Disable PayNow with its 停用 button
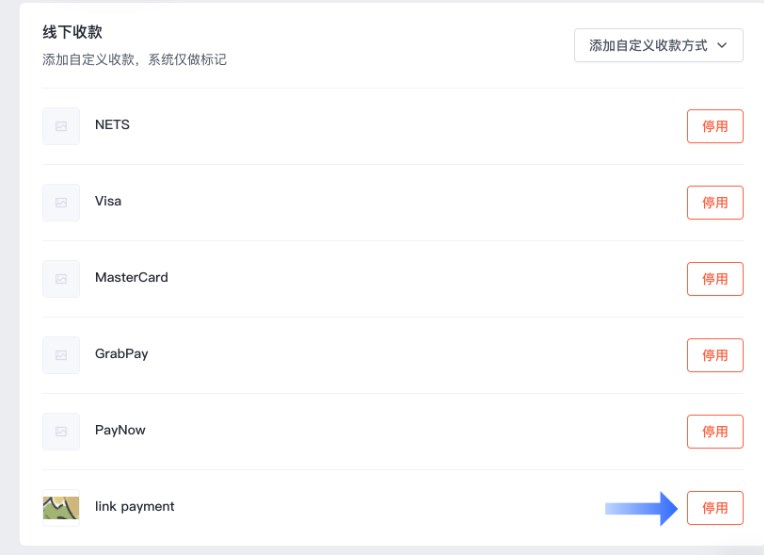This screenshot has height=555, width=764. [715, 431]
